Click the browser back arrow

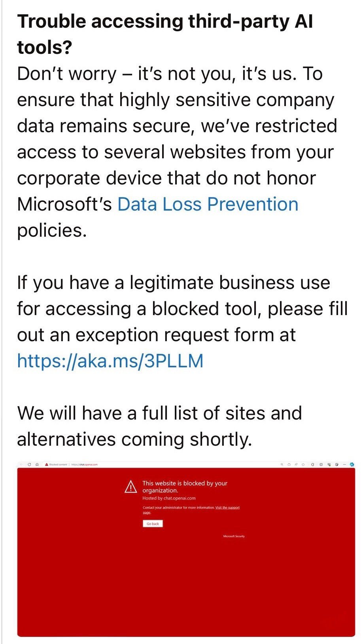tap(21, 464)
